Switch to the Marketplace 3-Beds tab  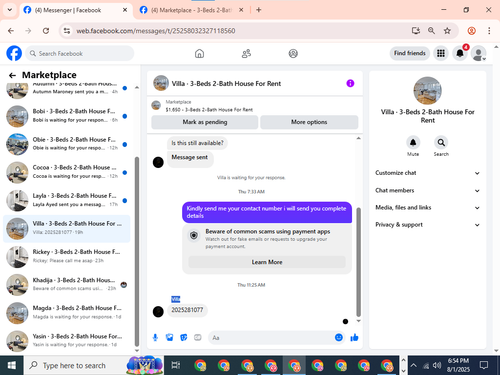coord(190,10)
